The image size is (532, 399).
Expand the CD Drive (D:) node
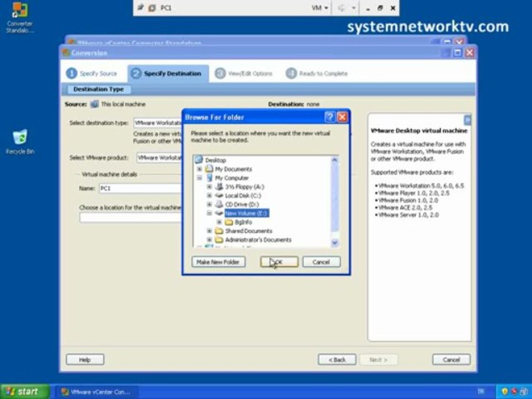pyautogui.click(x=209, y=204)
